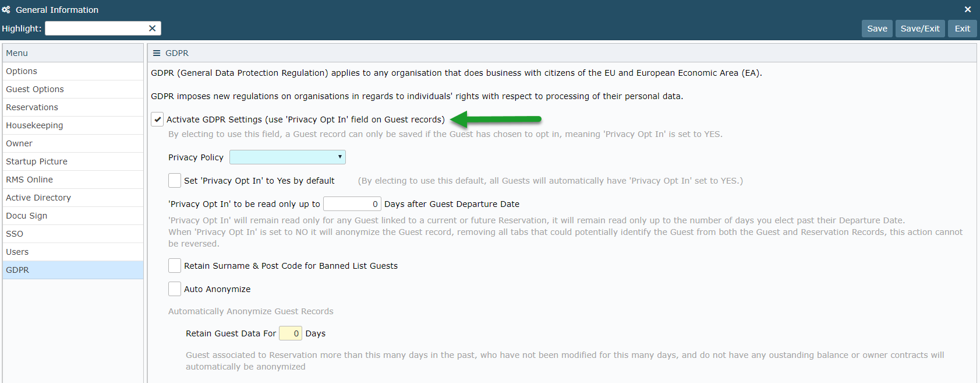Click the 'Privacy Policy' label text
Screen dimensions: 980x383
tap(196, 157)
